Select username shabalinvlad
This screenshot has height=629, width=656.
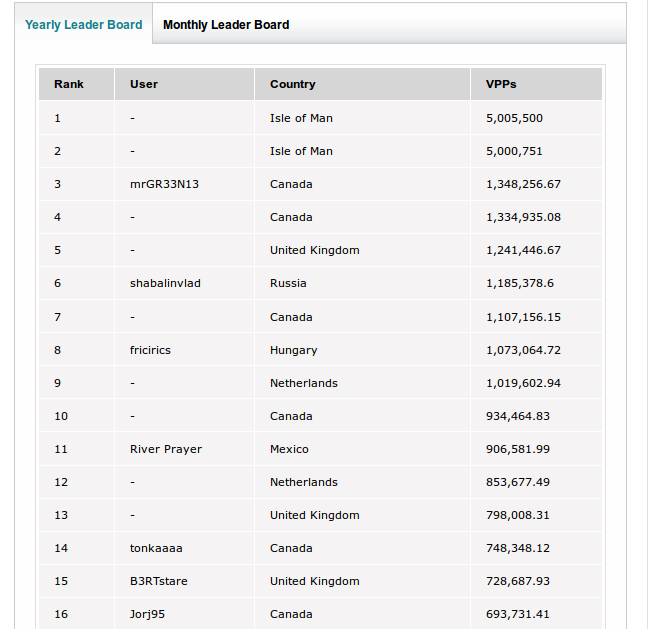pos(165,283)
